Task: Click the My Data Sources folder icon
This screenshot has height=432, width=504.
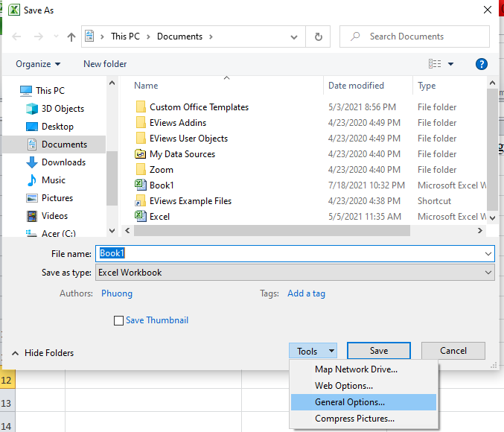Action: [140, 154]
